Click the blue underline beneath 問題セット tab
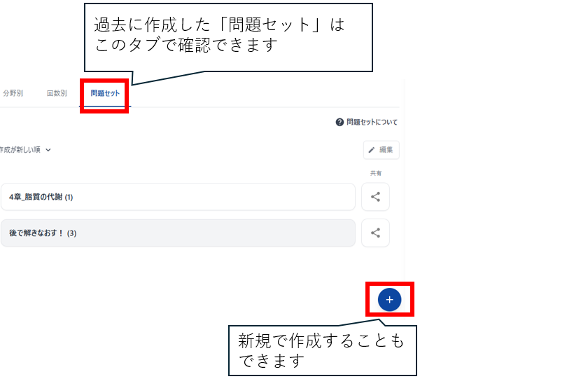The width and height of the screenshot is (588, 379). point(105,106)
